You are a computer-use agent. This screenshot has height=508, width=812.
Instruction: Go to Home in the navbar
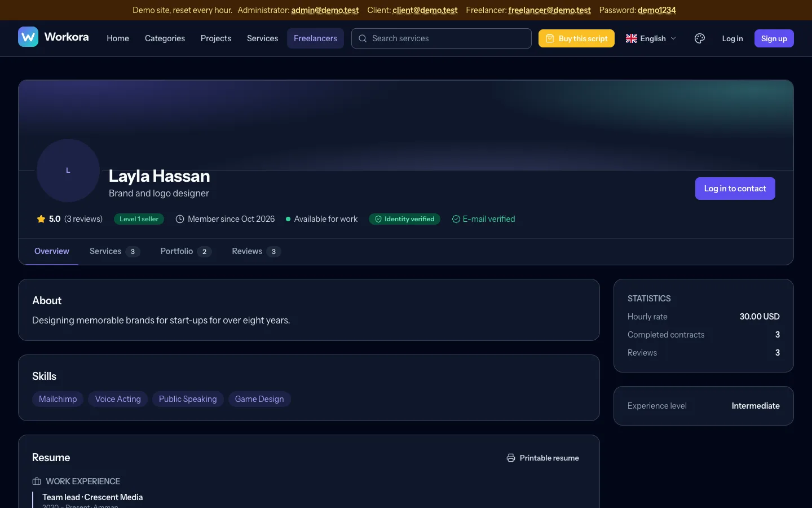tap(118, 38)
